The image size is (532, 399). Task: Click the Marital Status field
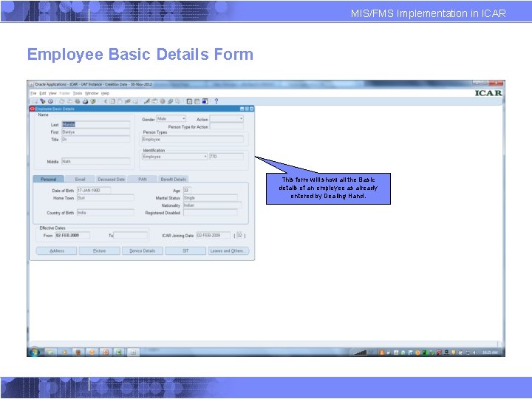(211, 198)
